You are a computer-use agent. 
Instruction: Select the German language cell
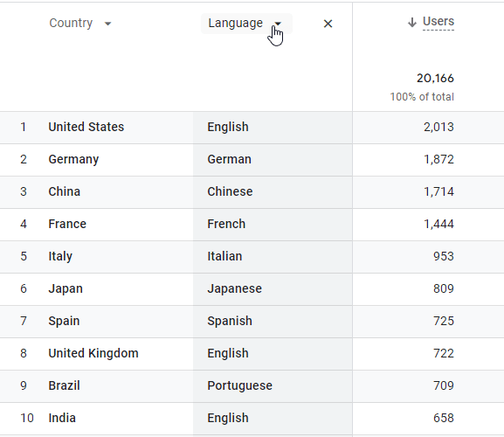coord(229,159)
